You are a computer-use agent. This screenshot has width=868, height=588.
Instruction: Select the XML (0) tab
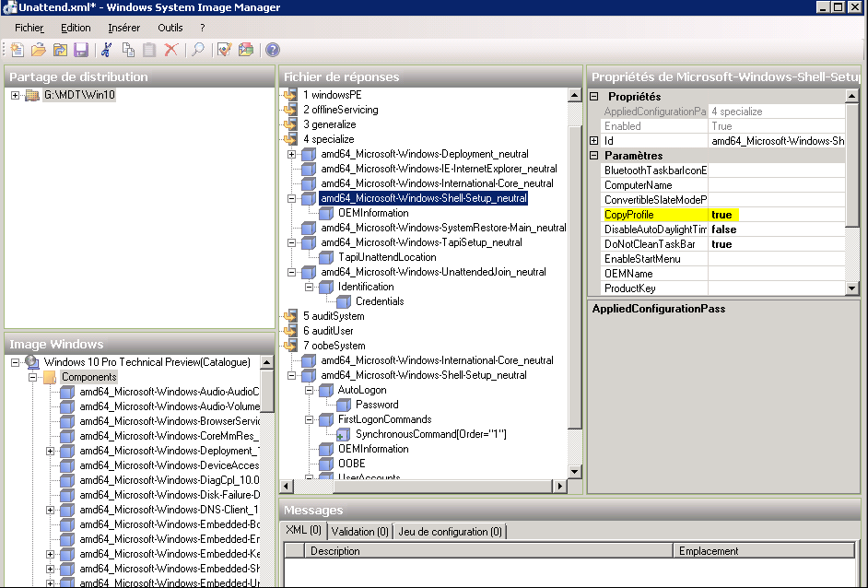point(303,530)
